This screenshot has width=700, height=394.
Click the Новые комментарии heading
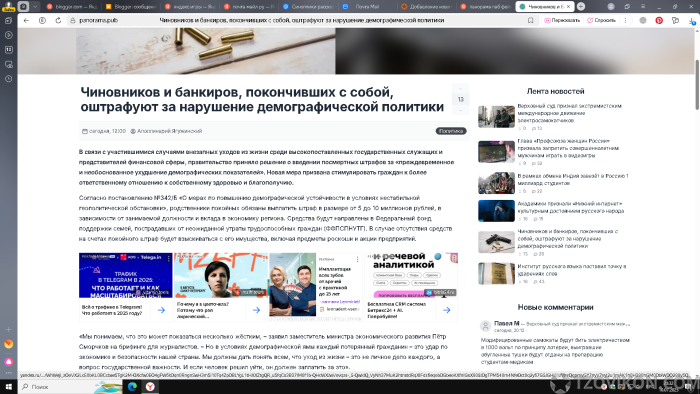[x=555, y=307]
